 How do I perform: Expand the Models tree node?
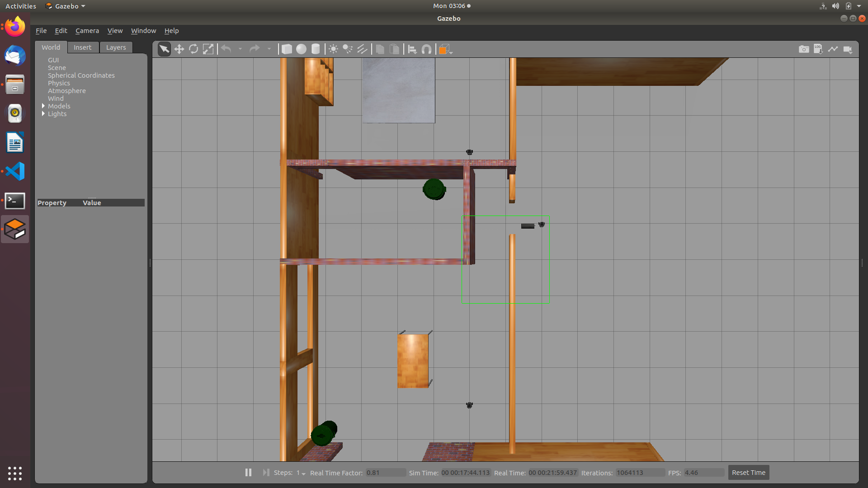click(x=43, y=106)
